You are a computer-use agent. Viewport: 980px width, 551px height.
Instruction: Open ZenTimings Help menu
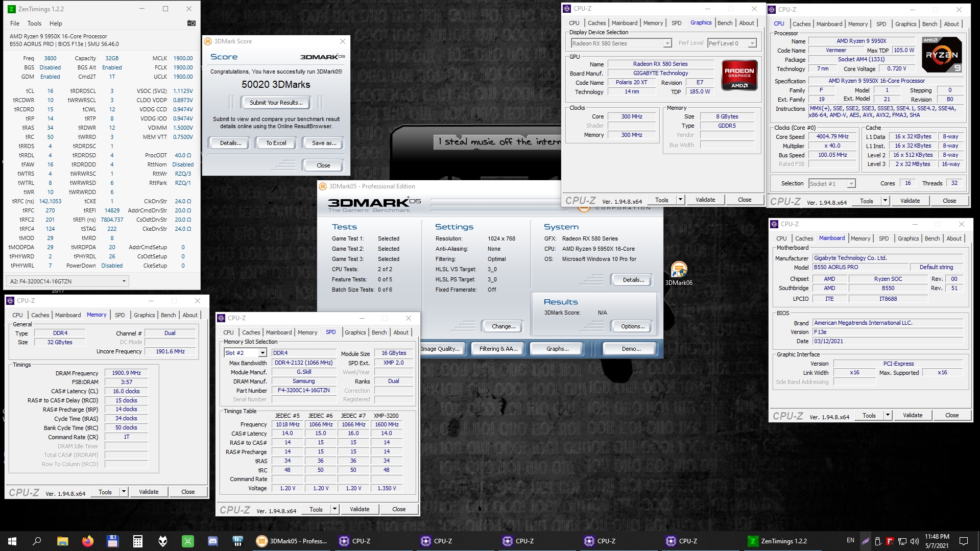(x=56, y=23)
